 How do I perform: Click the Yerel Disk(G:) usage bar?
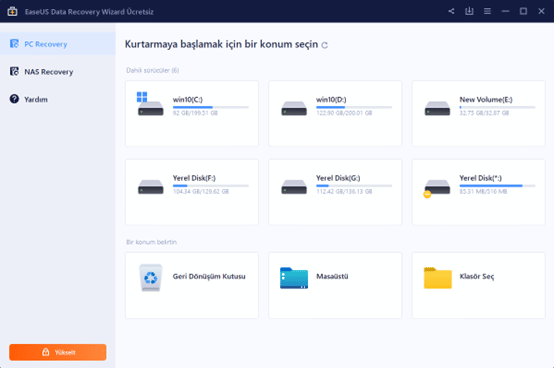(354, 185)
